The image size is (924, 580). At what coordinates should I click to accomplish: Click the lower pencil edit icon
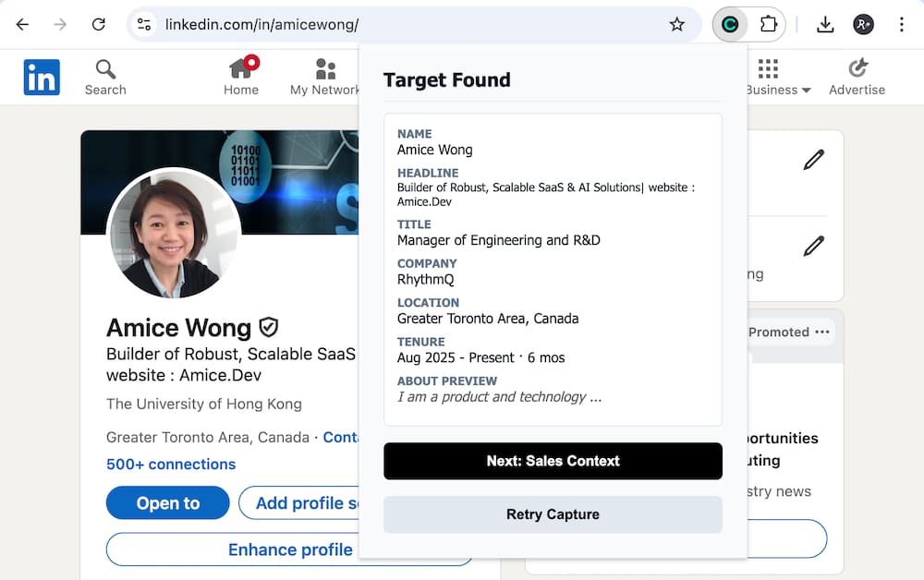813,246
